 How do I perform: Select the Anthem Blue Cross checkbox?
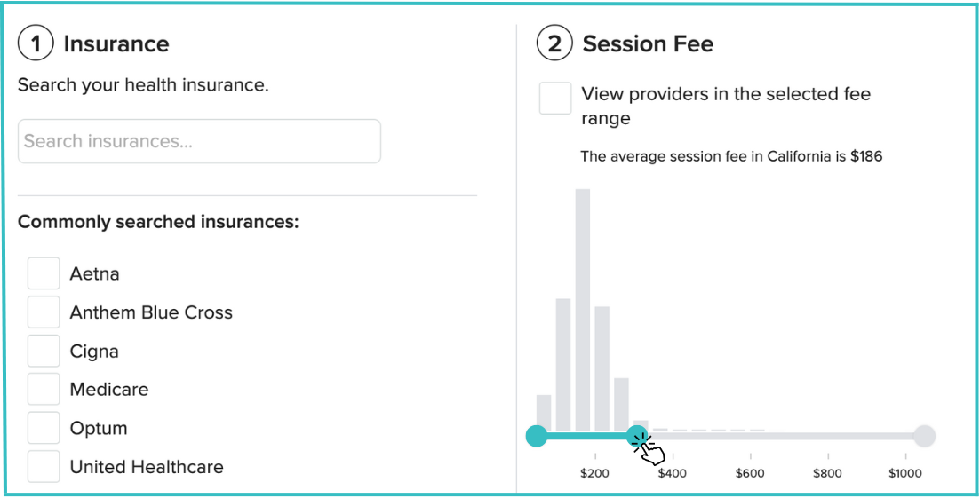click(44, 312)
